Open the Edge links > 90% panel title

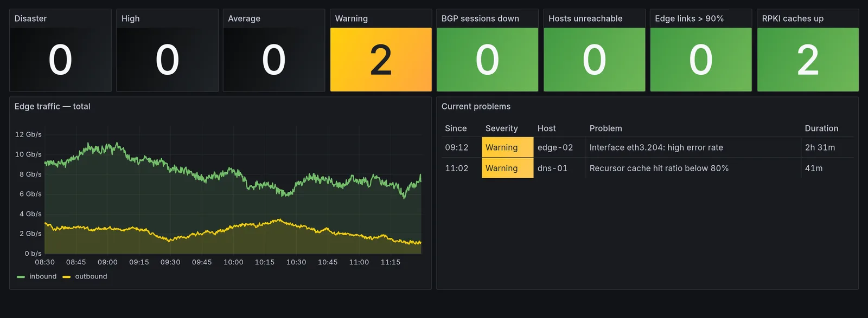pos(689,18)
